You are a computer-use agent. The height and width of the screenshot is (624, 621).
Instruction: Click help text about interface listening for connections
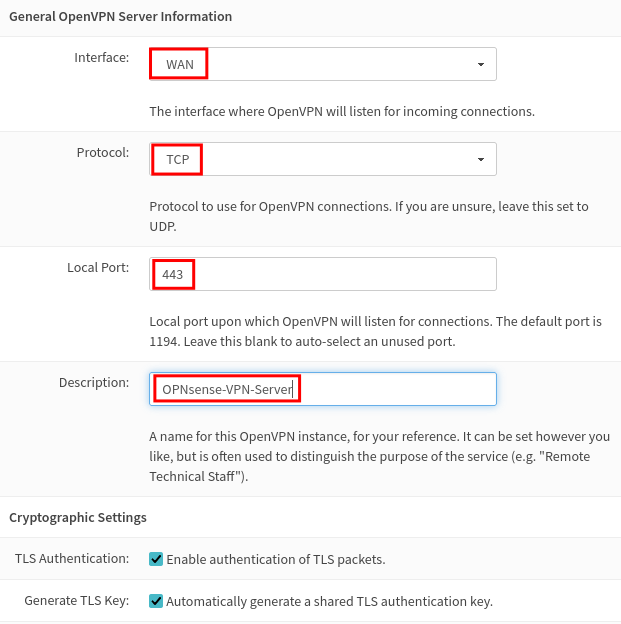(x=342, y=111)
